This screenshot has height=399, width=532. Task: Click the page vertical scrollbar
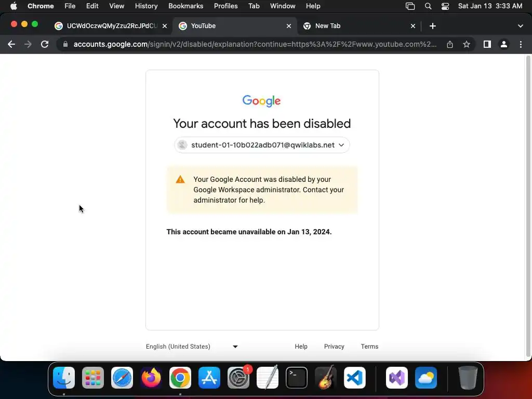(x=528, y=206)
